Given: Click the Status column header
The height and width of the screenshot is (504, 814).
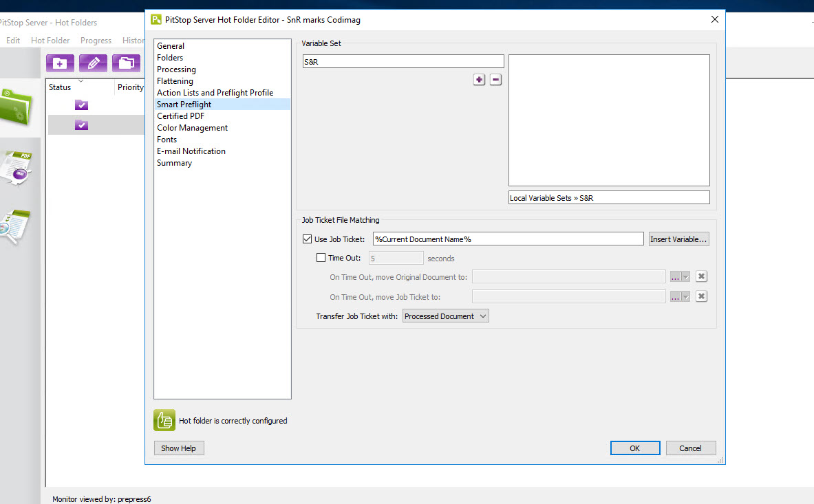Looking at the screenshot, I should 60,87.
